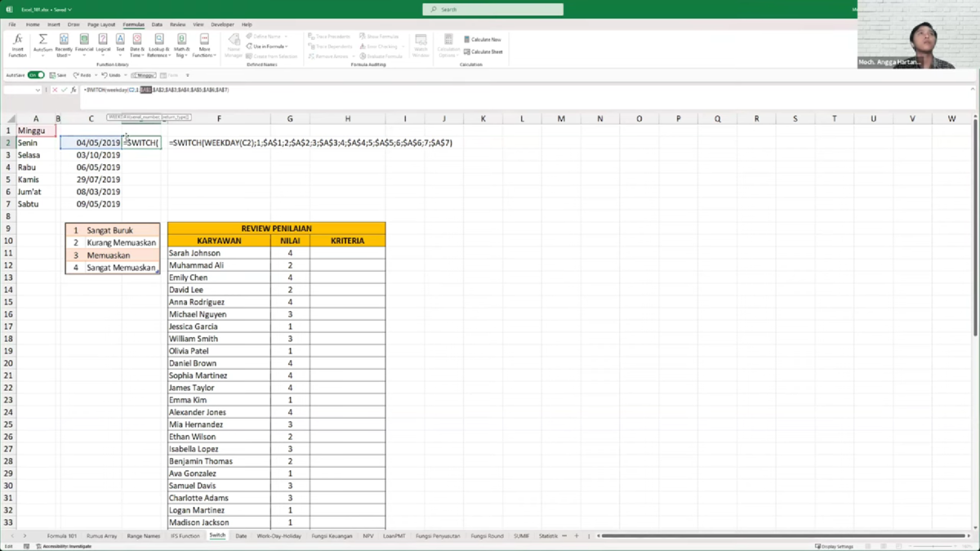Click the fx icon beside formula bar
Image resolution: width=980 pixels, height=551 pixels.
pos(73,90)
